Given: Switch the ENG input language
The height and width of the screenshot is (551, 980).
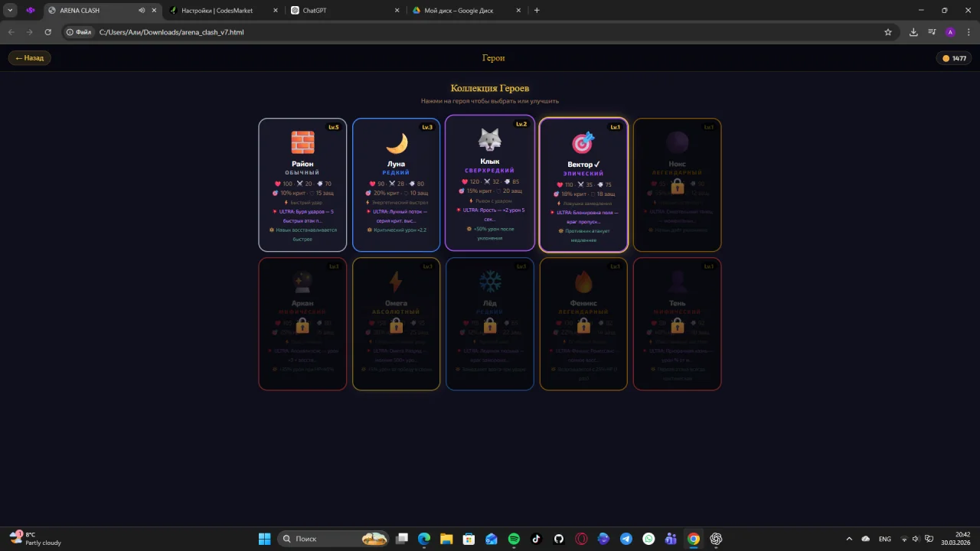Looking at the screenshot, I should pos(885,539).
